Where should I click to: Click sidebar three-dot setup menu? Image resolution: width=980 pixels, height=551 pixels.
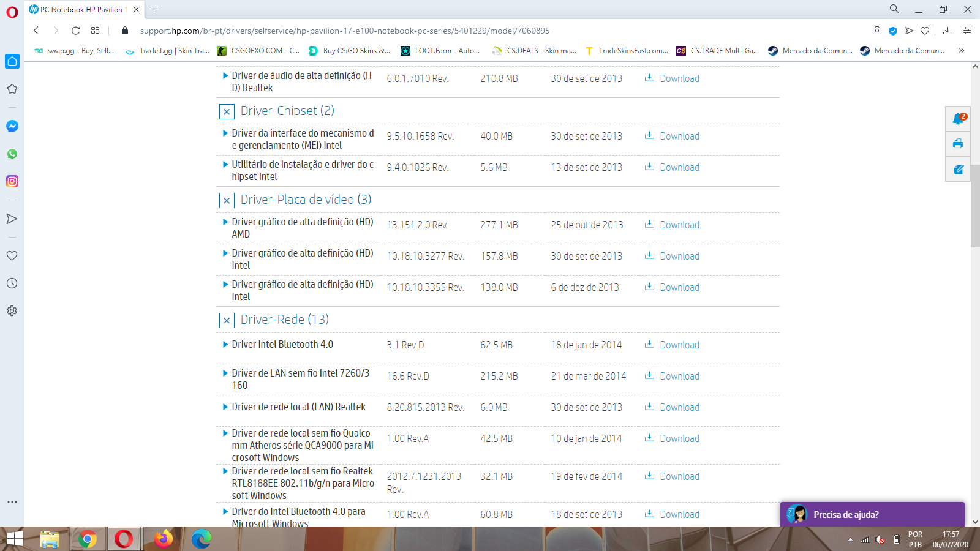coord(12,502)
